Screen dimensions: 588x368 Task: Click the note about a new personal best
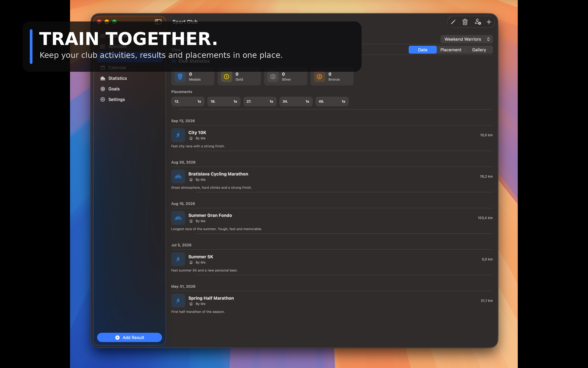(204, 270)
